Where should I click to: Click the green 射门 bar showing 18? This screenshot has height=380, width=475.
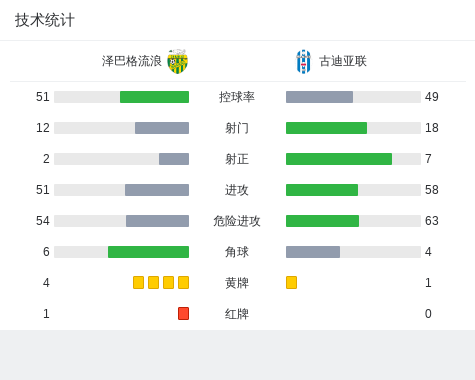[x=326, y=128]
